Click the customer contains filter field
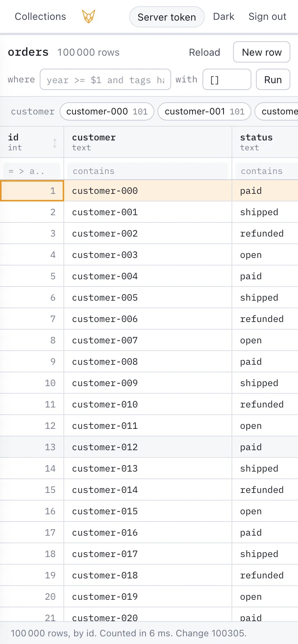Image resolution: width=298 pixels, height=644 pixels. pos(147,171)
